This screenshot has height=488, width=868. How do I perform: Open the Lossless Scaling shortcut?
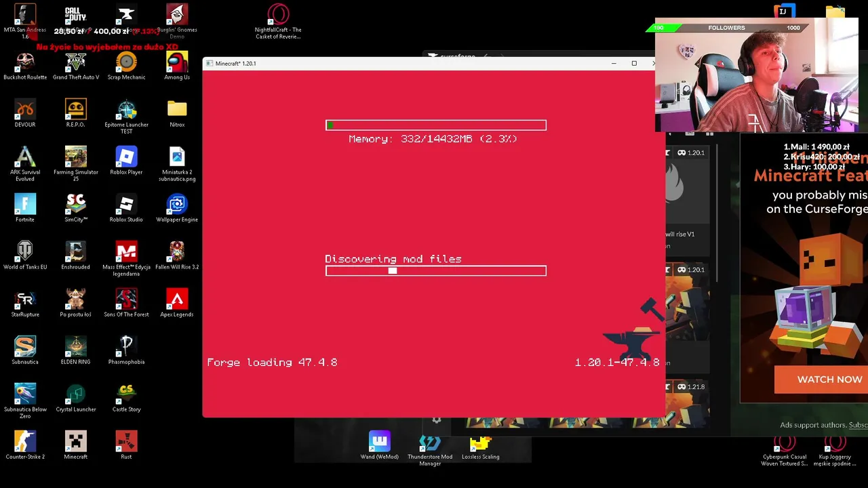click(481, 445)
